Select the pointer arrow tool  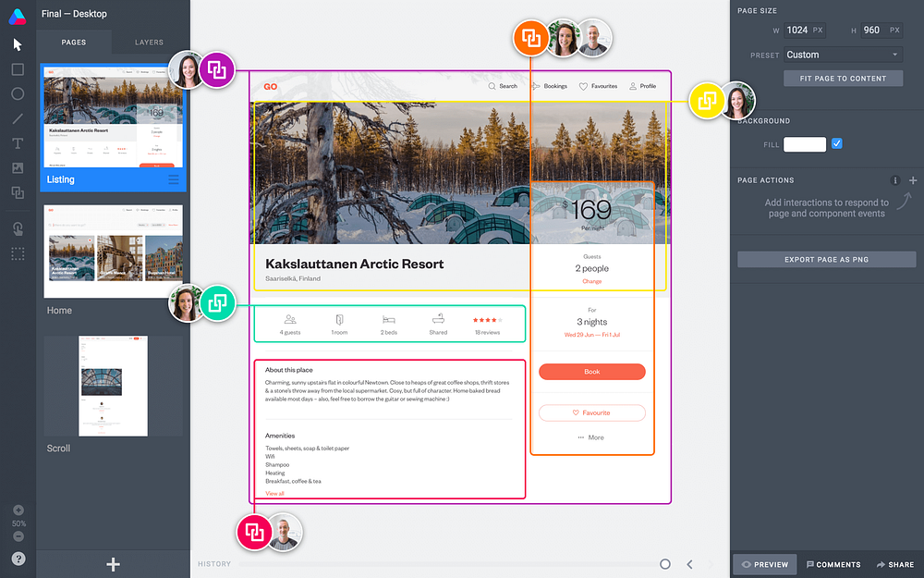pyautogui.click(x=17, y=44)
